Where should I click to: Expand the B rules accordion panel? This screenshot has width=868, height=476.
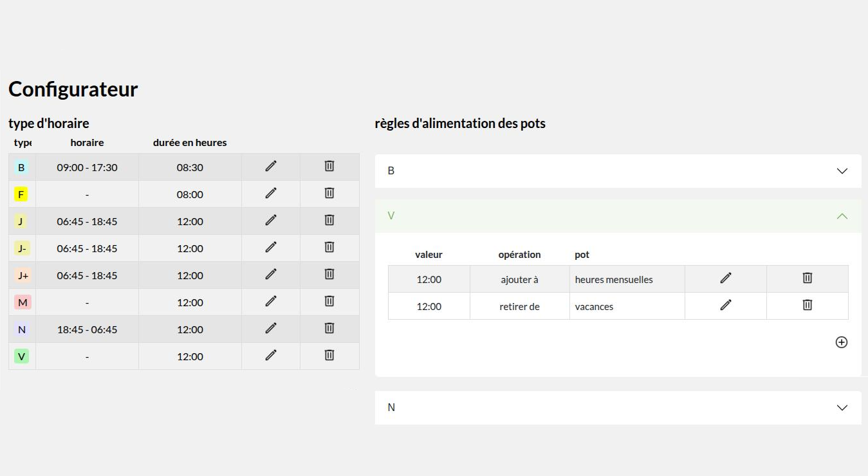click(x=842, y=171)
